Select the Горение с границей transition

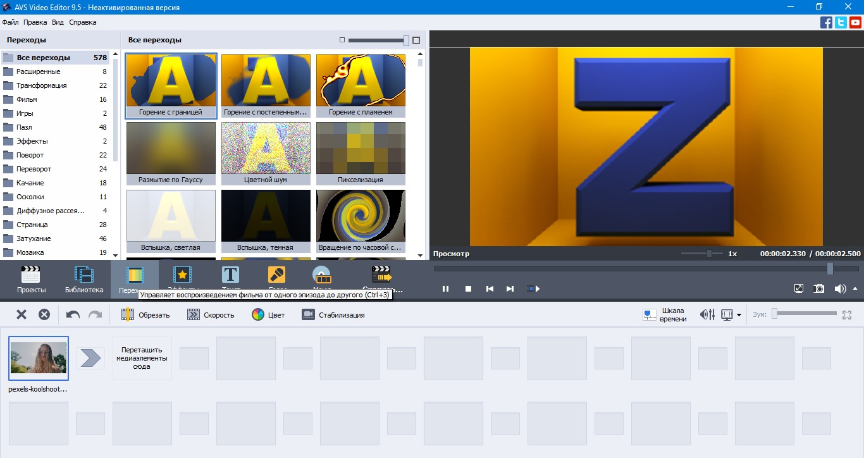point(171,85)
